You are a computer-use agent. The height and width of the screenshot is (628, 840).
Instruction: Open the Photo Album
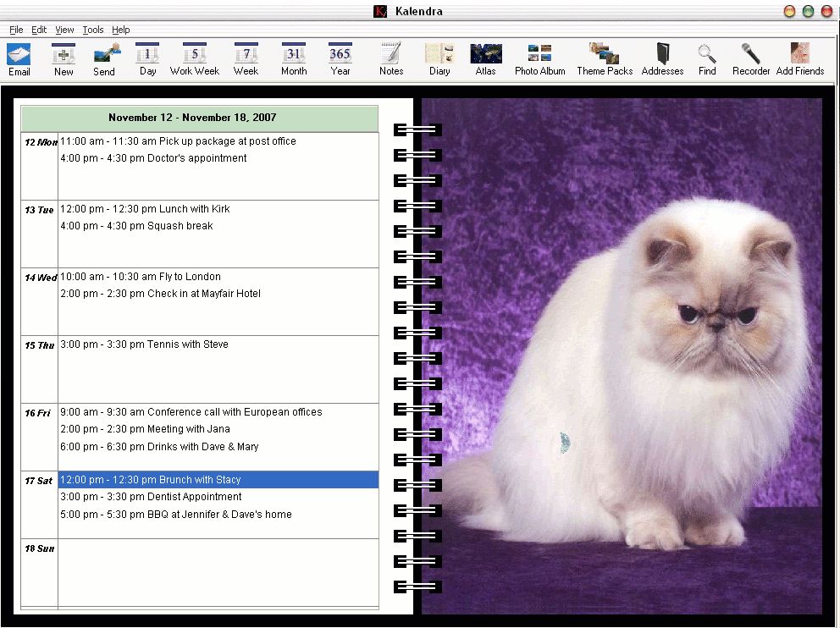(539, 59)
